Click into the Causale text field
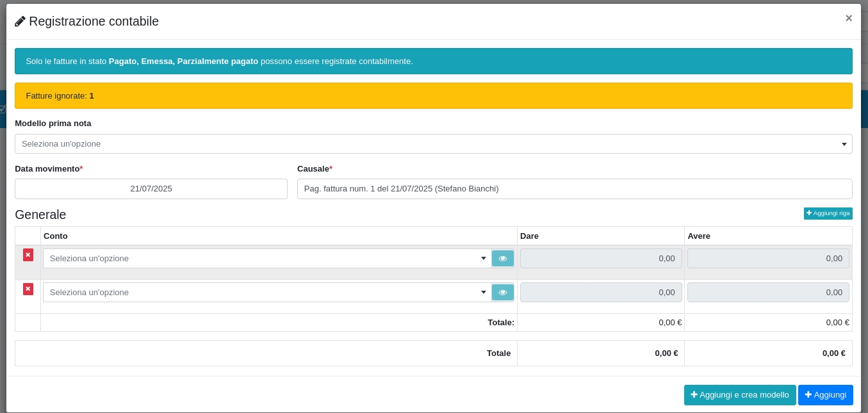Image resolution: width=868 pixels, height=413 pixels. tap(574, 189)
